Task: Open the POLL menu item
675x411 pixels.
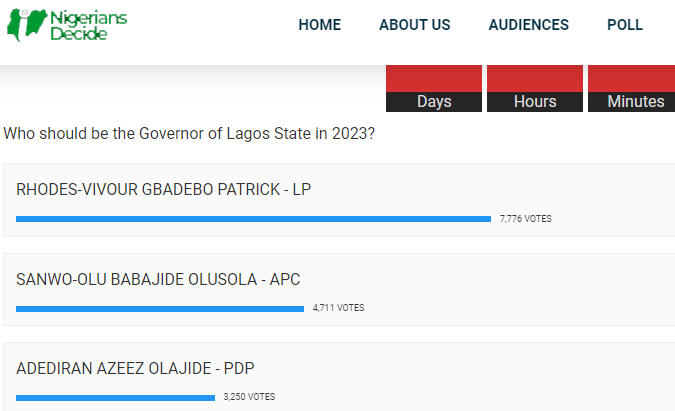Action: 625,25
